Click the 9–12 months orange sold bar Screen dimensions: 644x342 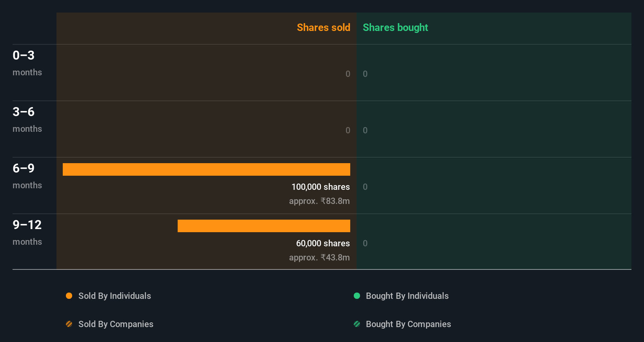tap(264, 226)
